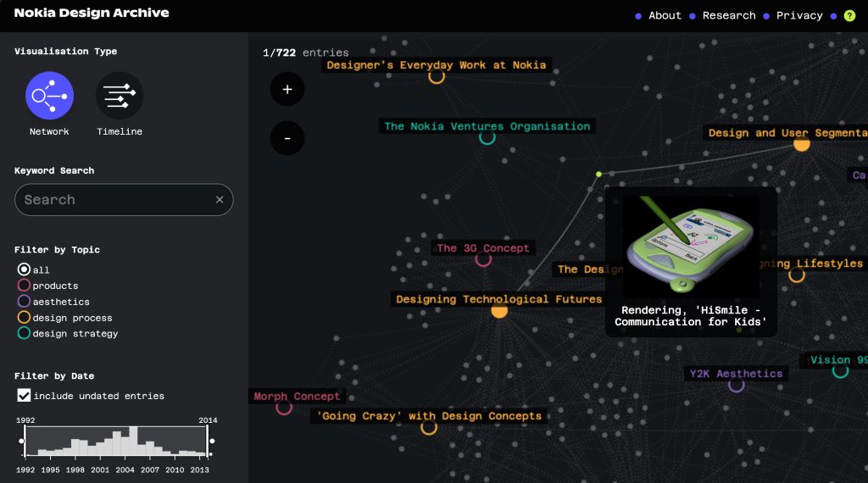Clear the keyword search with X
Viewport: 868px width, 483px height.
click(x=220, y=200)
